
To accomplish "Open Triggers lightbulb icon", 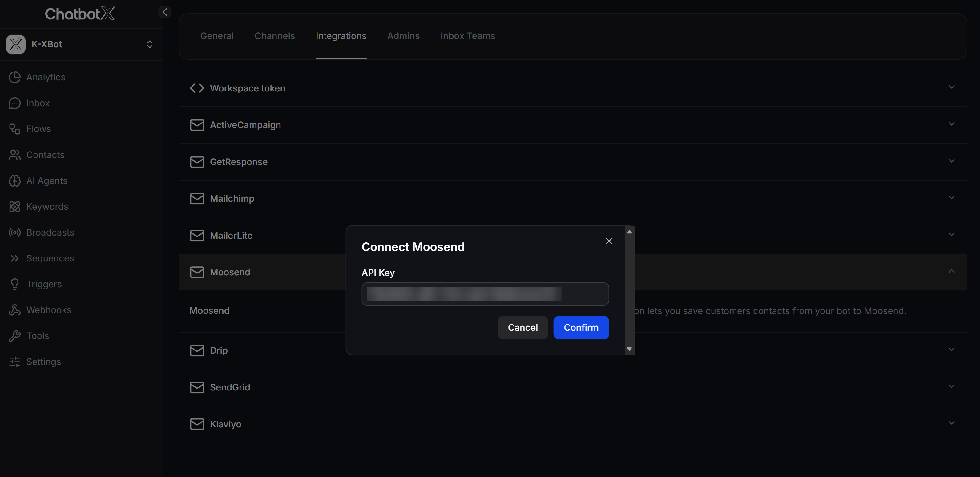I will click(x=15, y=284).
